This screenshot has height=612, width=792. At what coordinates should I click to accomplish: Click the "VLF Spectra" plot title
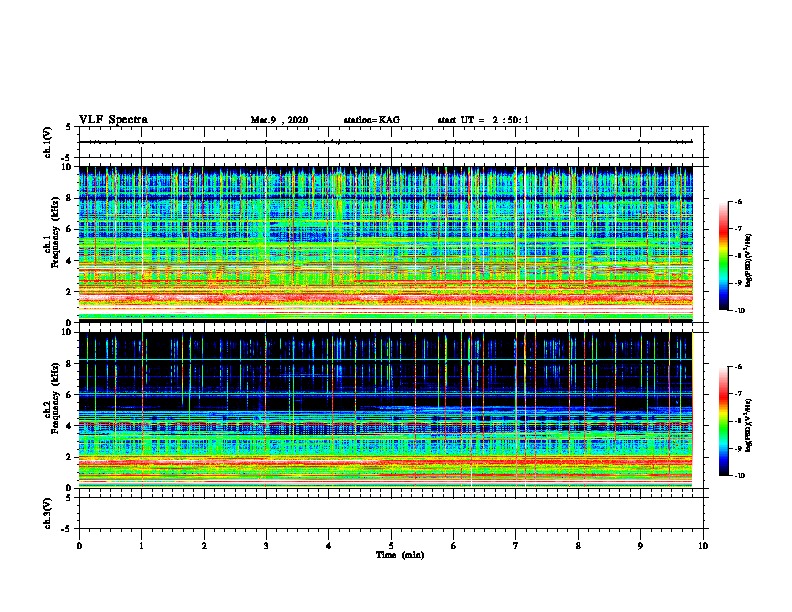113,120
